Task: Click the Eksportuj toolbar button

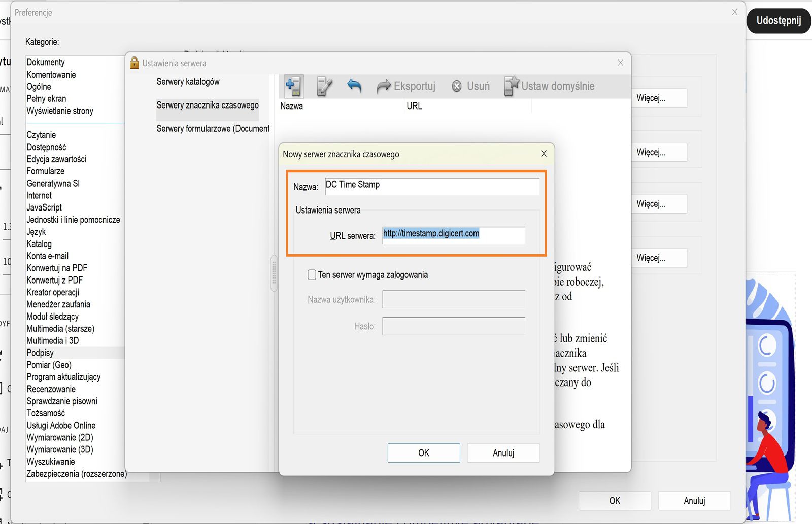Action: [x=406, y=86]
